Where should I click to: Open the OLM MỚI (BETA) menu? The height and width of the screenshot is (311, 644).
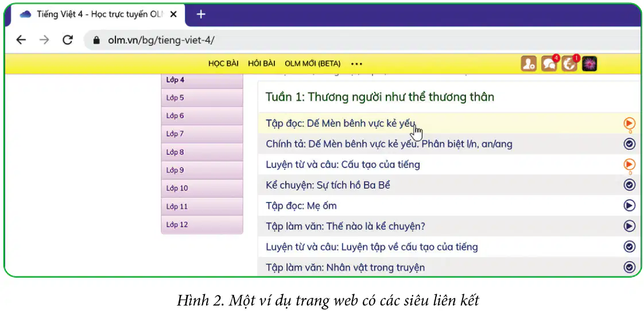coord(313,64)
